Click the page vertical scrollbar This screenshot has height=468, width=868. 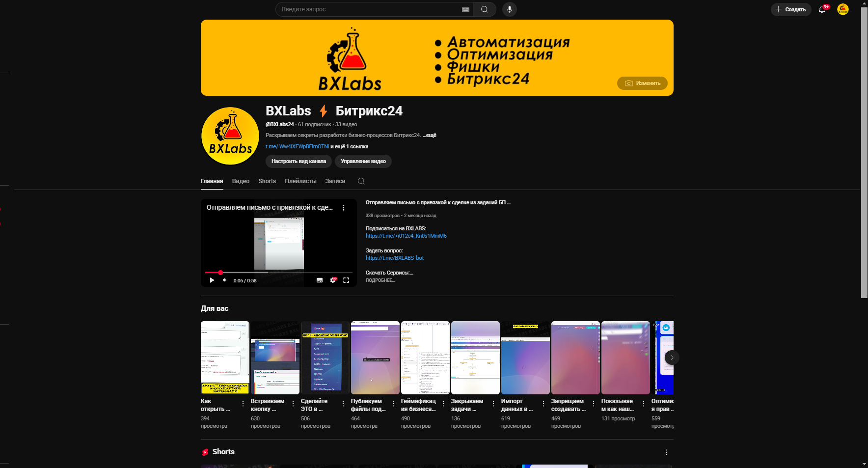pyautogui.click(x=864, y=152)
